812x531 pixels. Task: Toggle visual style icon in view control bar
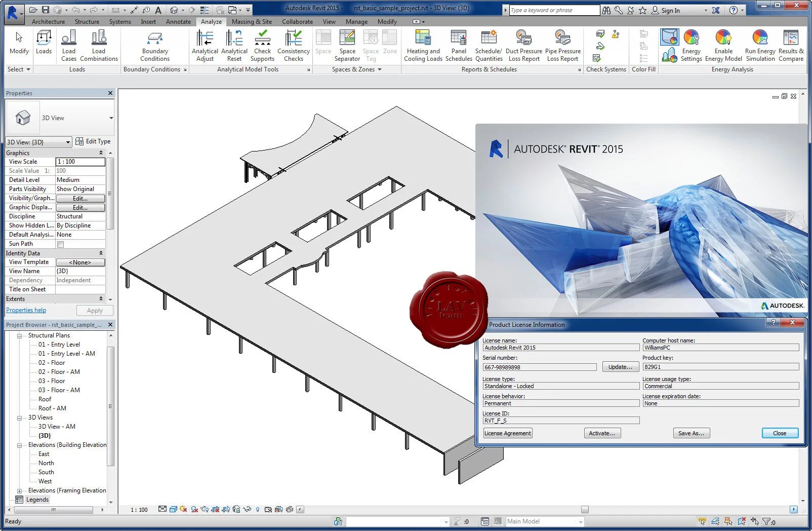pos(173,509)
